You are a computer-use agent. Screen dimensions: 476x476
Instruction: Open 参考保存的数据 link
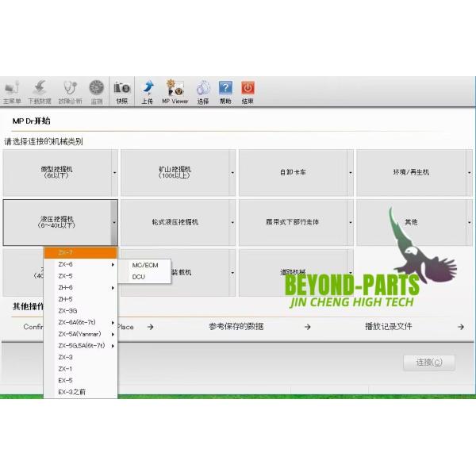236,327
